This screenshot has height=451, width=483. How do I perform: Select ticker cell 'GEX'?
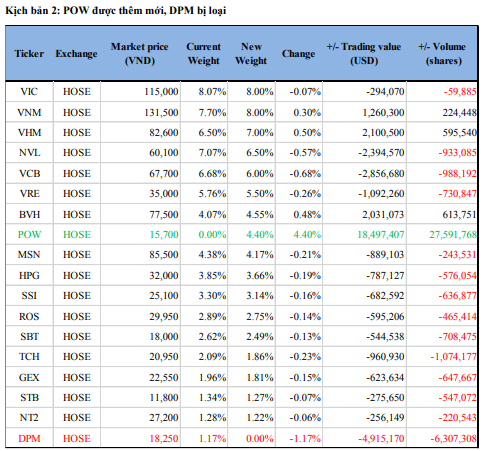pyautogui.click(x=29, y=378)
